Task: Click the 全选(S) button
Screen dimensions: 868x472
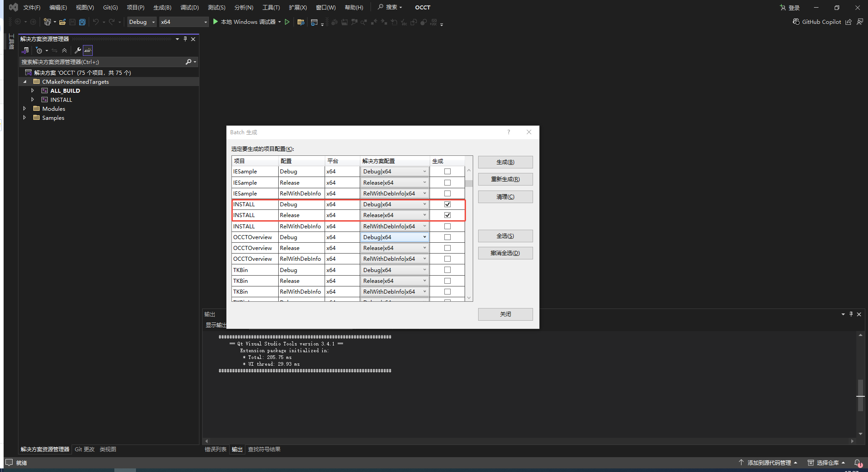Action: [505, 236]
